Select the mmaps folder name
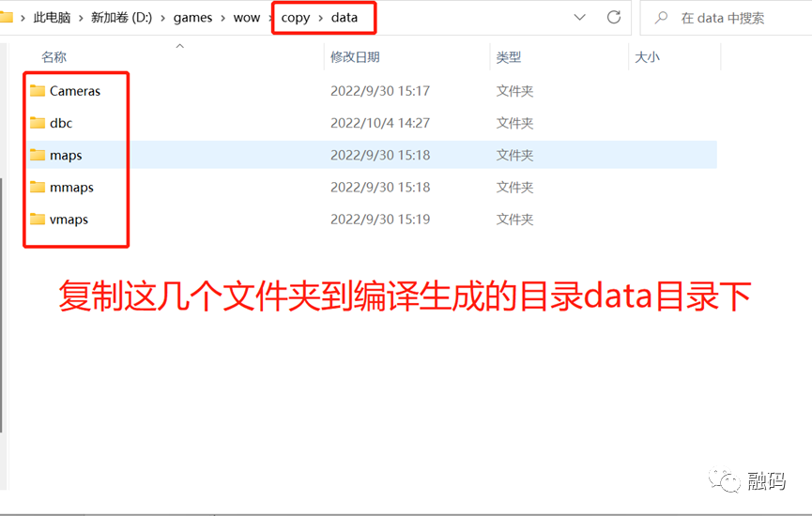The height and width of the screenshot is (516, 812). pos(71,188)
